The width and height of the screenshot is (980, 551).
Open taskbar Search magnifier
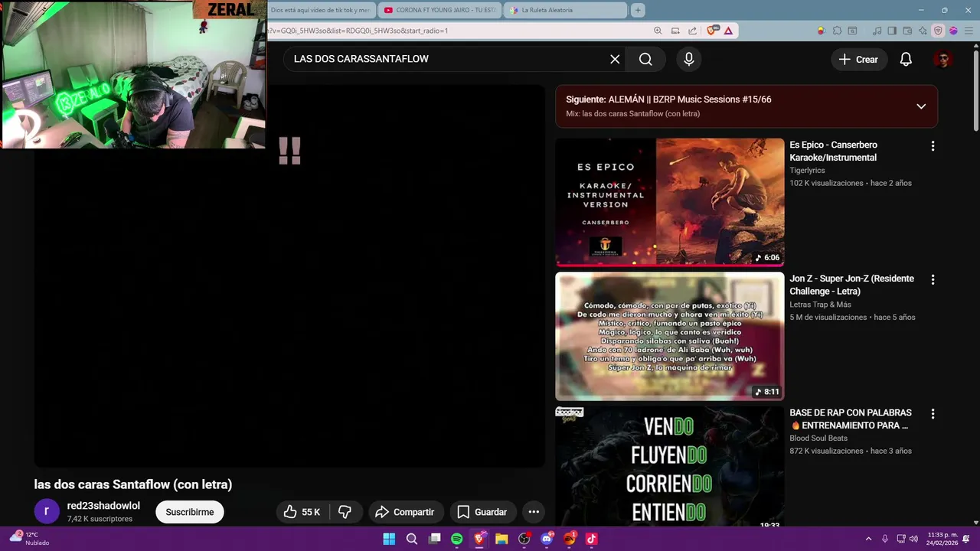pos(412,539)
